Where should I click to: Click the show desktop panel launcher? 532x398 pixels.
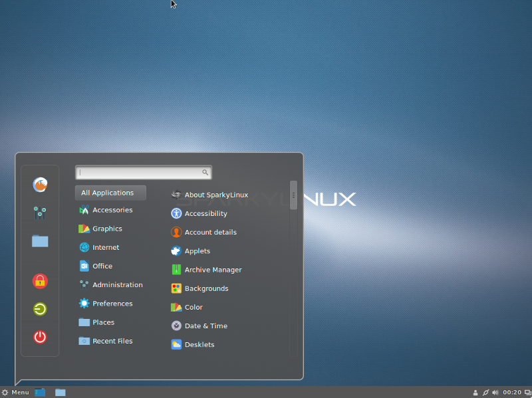tap(40, 393)
